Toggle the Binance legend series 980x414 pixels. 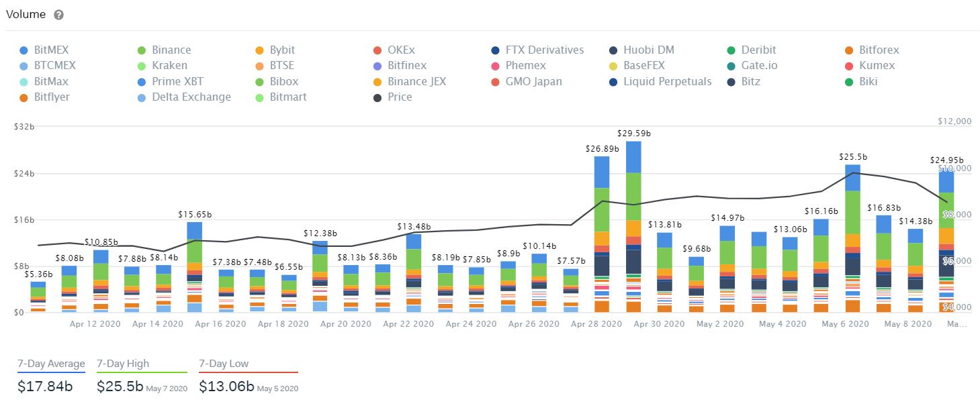click(164, 50)
